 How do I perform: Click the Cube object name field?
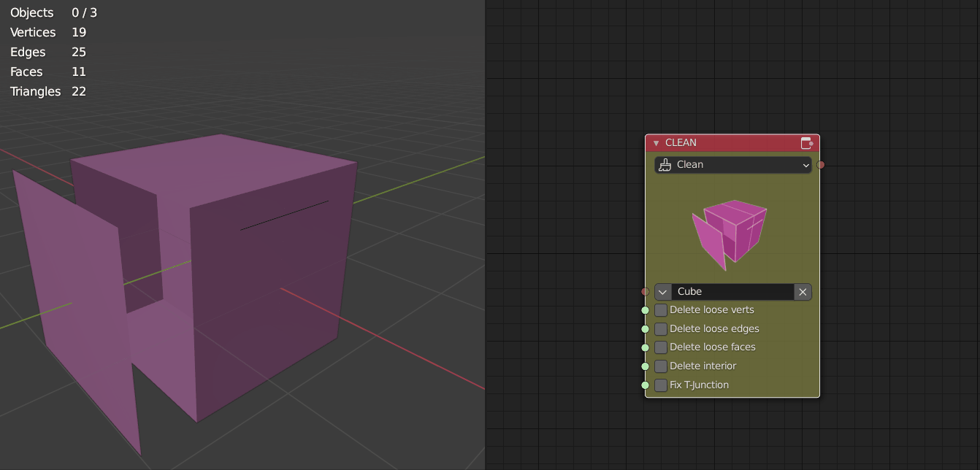pyautogui.click(x=732, y=292)
